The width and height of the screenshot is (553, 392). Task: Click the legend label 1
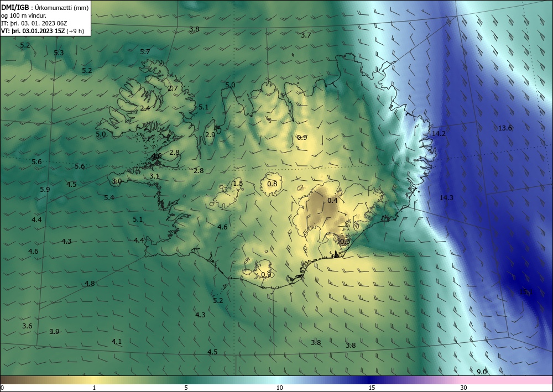pyautogui.click(x=94, y=388)
